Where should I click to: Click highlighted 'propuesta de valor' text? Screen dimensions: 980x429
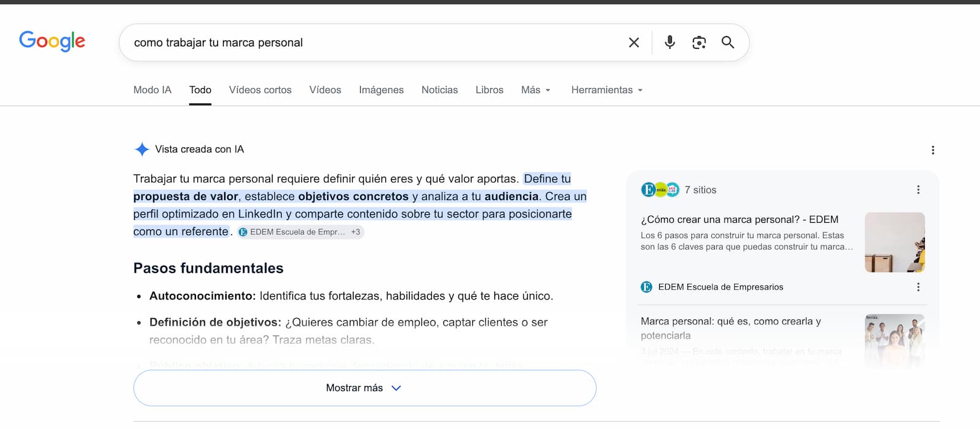[x=186, y=196]
